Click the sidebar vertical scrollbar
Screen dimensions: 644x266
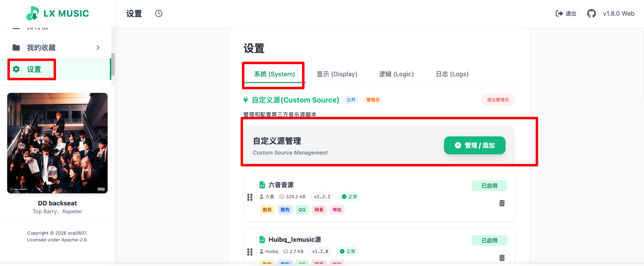pos(113,64)
